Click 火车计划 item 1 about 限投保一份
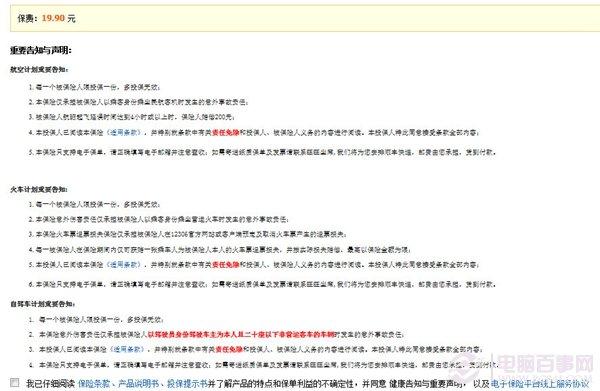600x391 pixels. [x=94, y=204]
